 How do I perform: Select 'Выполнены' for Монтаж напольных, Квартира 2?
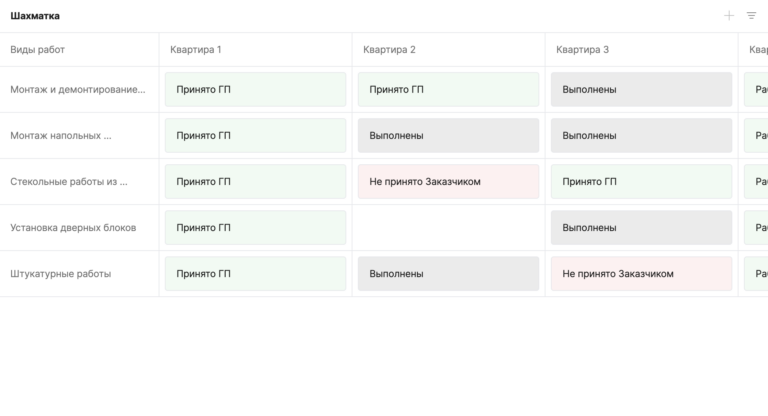[x=448, y=136]
